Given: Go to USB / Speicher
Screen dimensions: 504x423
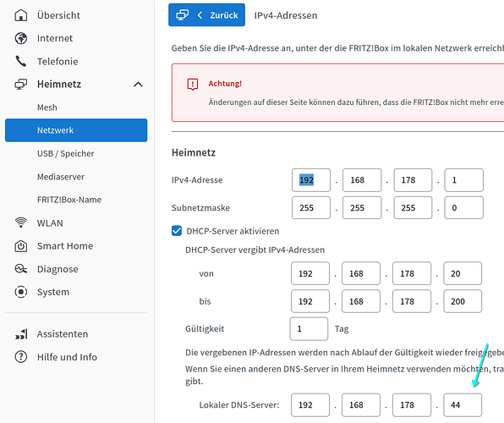Looking at the screenshot, I should point(66,153).
